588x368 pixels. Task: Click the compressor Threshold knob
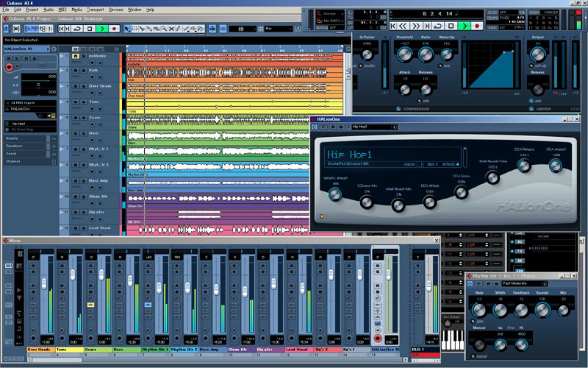click(x=404, y=54)
